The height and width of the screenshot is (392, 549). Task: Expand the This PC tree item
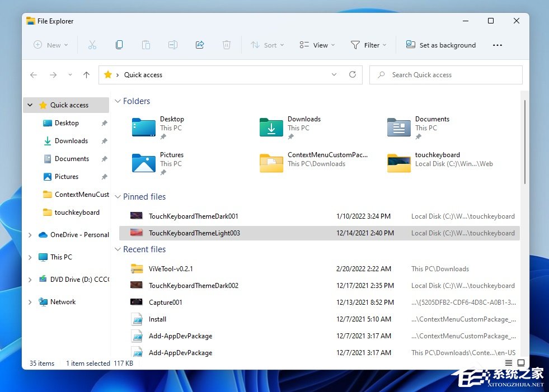[x=30, y=257]
